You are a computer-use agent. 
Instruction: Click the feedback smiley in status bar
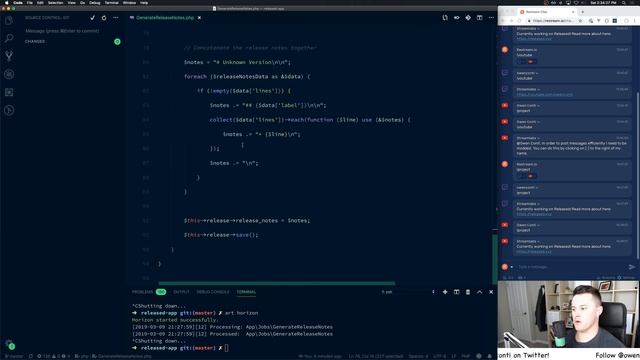point(479,356)
